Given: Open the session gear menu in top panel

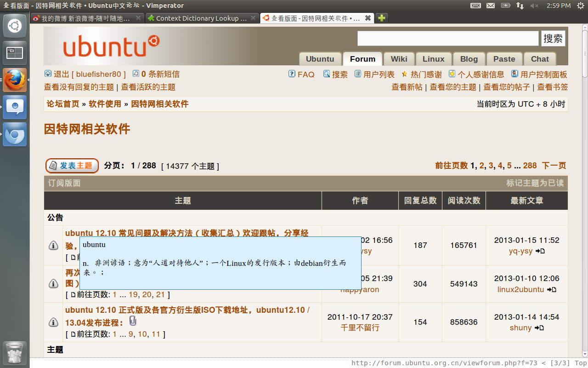Looking at the screenshot, I should (581, 6).
